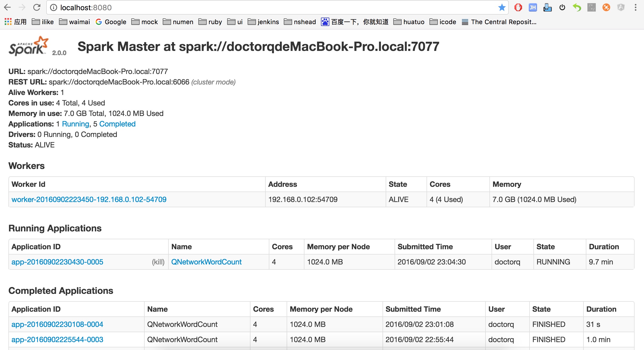Open the waimai bookmark folder
The height and width of the screenshot is (350, 644).
74,22
